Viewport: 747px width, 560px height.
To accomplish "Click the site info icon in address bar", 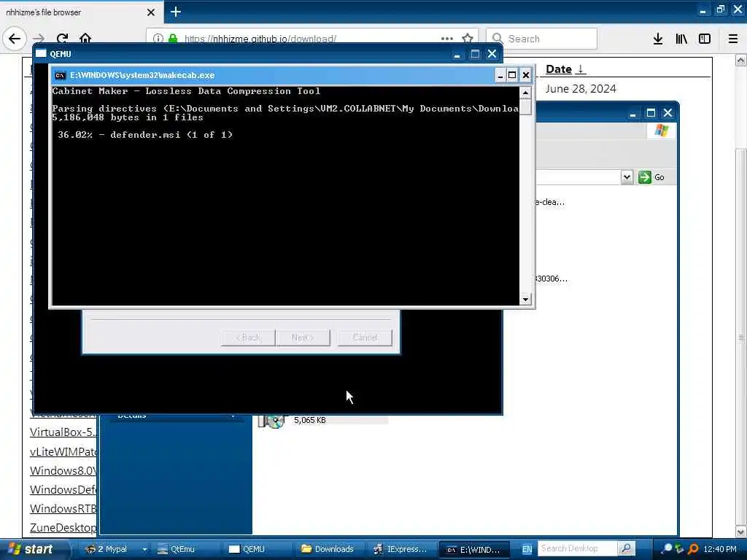I will (x=158, y=39).
